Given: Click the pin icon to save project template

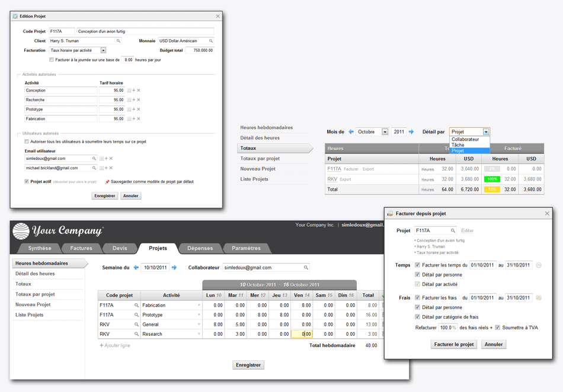Looking at the screenshot, I should pyautogui.click(x=107, y=182).
